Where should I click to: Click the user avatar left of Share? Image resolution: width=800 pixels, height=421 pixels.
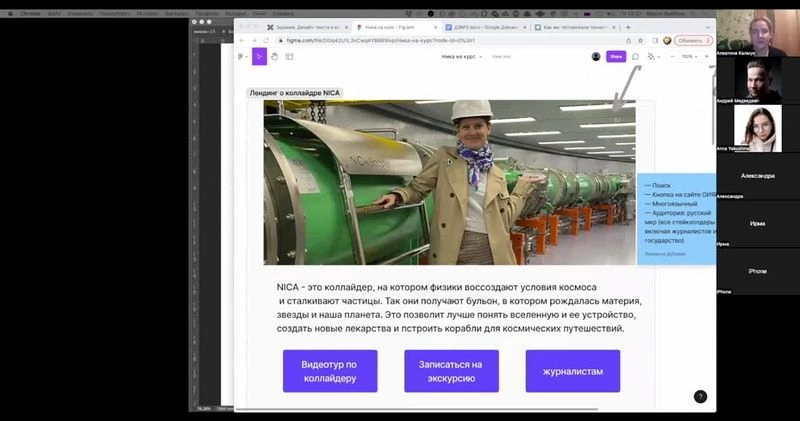pos(596,57)
